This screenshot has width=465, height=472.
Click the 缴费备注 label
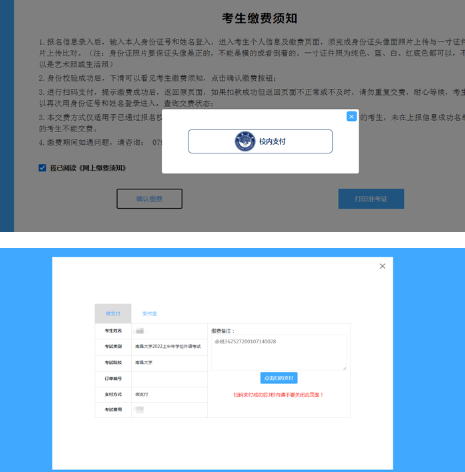pyautogui.click(x=223, y=331)
